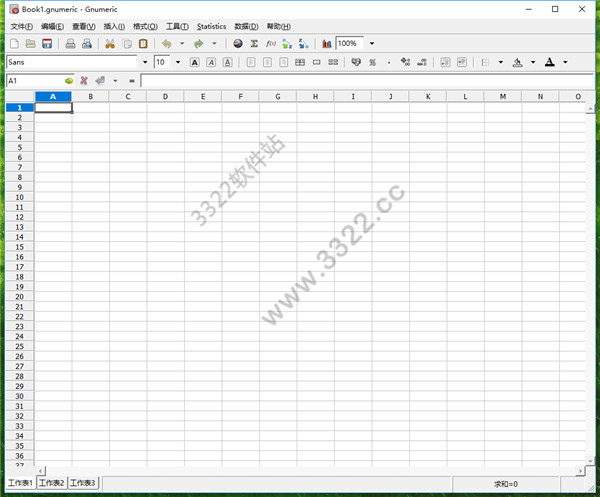Viewport: 600px width, 497px height.
Task: Open font color dropdown arrow
Action: pyautogui.click(x=565, y=62)
